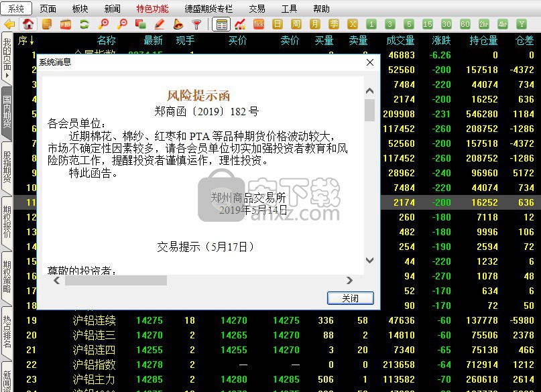
Task: Switch to the 我的页面 side tab
Action: click(x=7, y=57)
